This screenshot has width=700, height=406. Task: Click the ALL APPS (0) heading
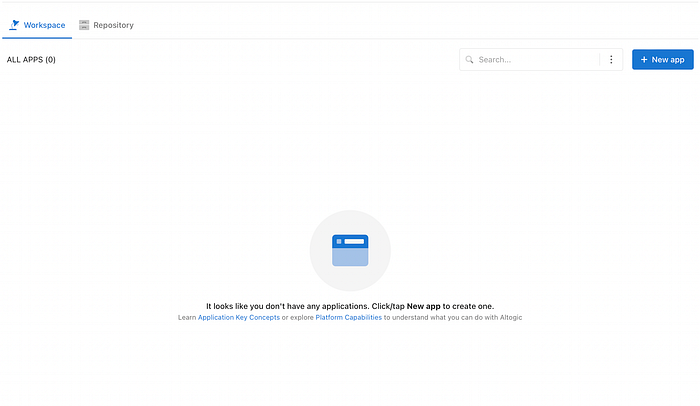pos(31,59)
